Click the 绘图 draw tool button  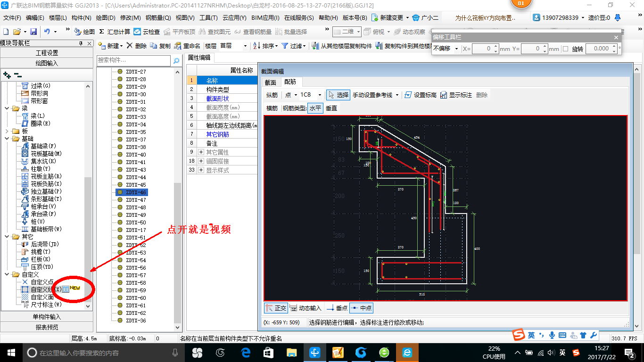pos(84,32)
